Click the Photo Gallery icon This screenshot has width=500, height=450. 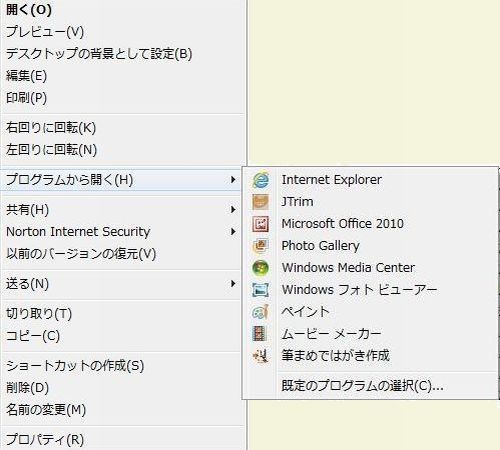click(260, 246)
